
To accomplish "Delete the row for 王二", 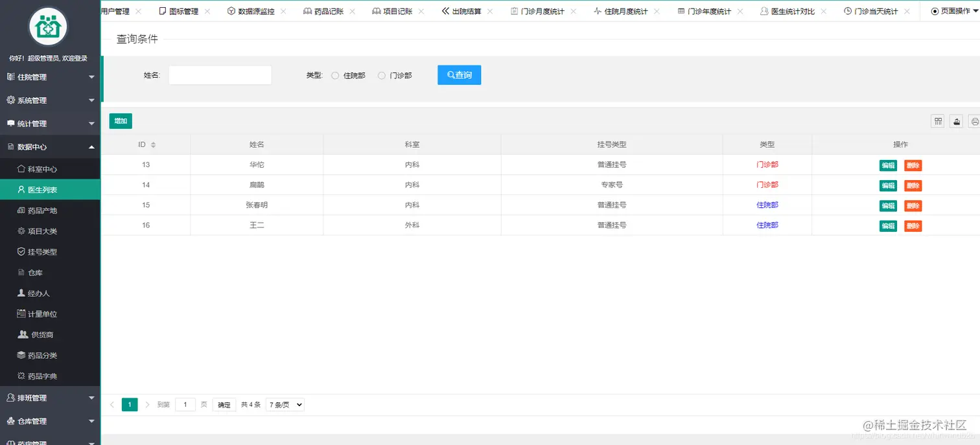I will pos(913,226).
